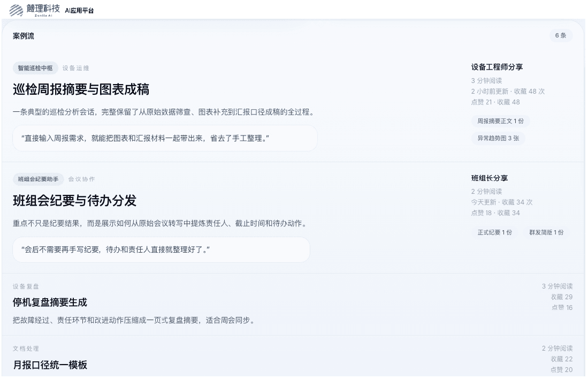Click the 今天更新 · 收藏 34 次 line

click(502, 202)
